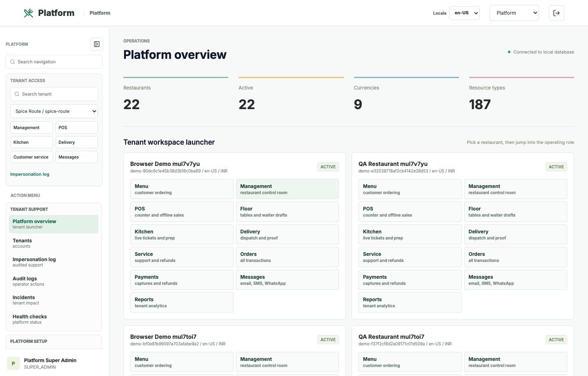Viewport: 588px width, 376px height.
Task: Launch Customer service tenant access
Action: tap(31, 157)
